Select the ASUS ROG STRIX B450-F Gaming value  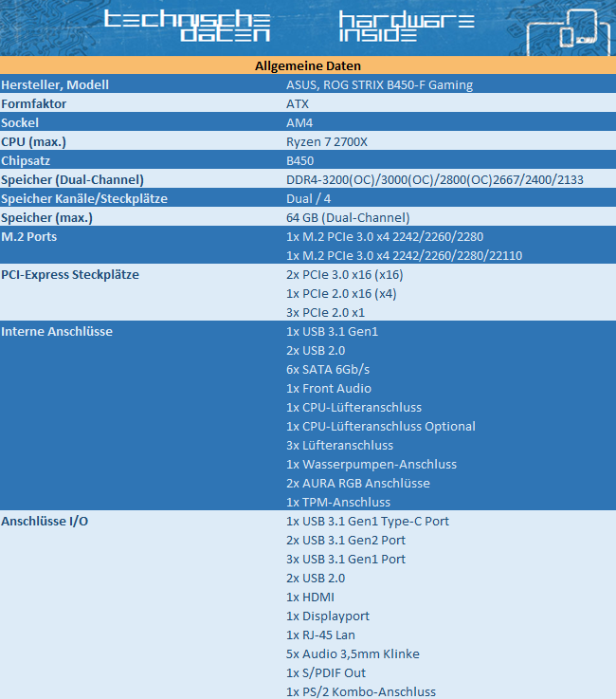pyautogui.click(x=379, y=84)
